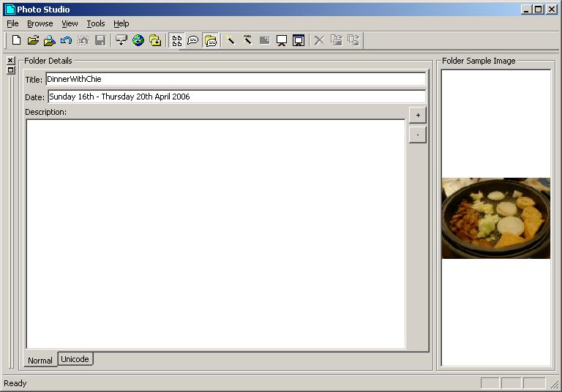Click the Date field showing April 2006
The height and width of the screenshot is (392, 562).
click(x=237, y=97)
